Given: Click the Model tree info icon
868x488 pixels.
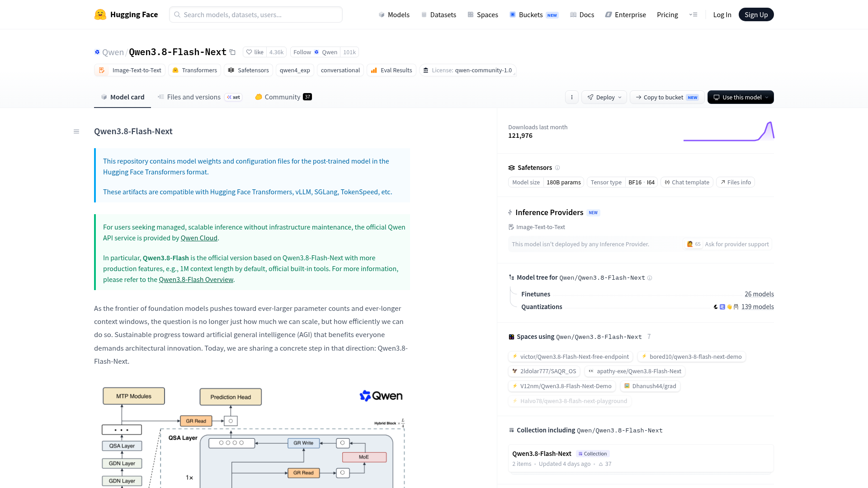Looking at the screenshot, I should pos(650,278).
